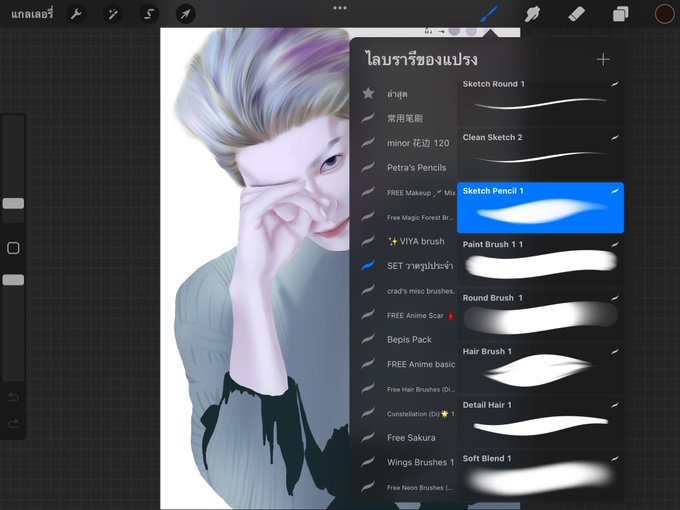Select the Eraser tool
The width and height of the screenshot is (680, 510).
576,14
